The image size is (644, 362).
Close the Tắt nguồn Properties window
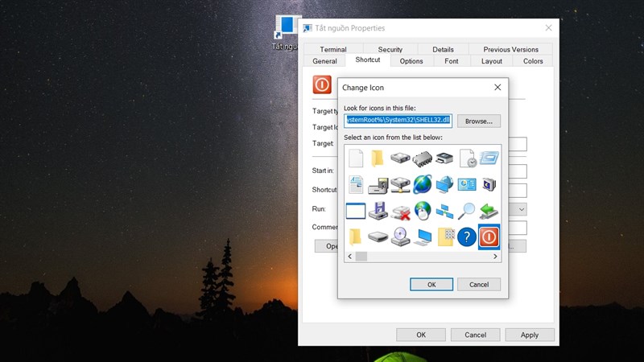(x=548, y=28)
